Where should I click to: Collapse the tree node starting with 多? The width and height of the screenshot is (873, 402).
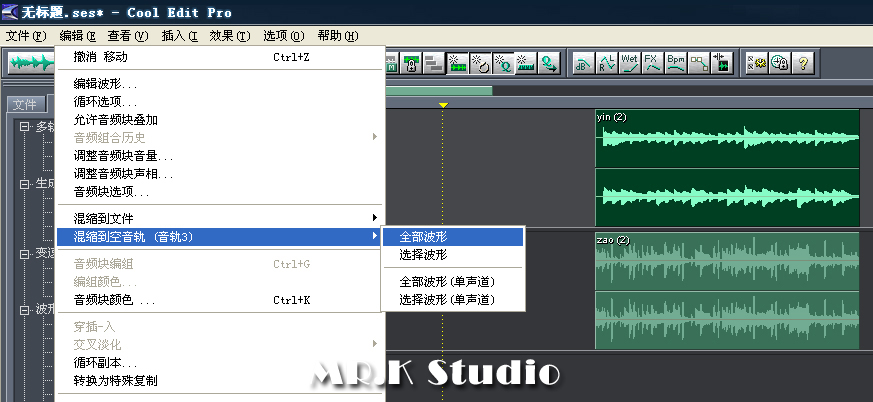tap(24, 127)
